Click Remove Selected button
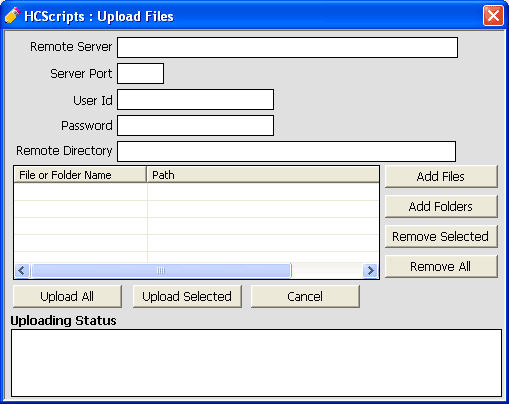 pyautogui.click(x=441, y=236)
